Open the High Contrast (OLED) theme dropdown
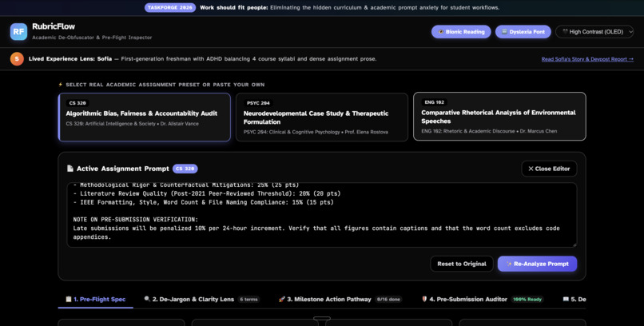The height and width of the screenshot is (326, 644). tap(594, 32)
